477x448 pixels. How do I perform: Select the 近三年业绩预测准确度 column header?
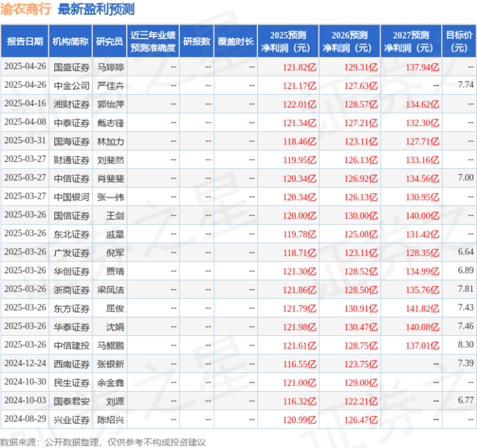coord(153,41)
